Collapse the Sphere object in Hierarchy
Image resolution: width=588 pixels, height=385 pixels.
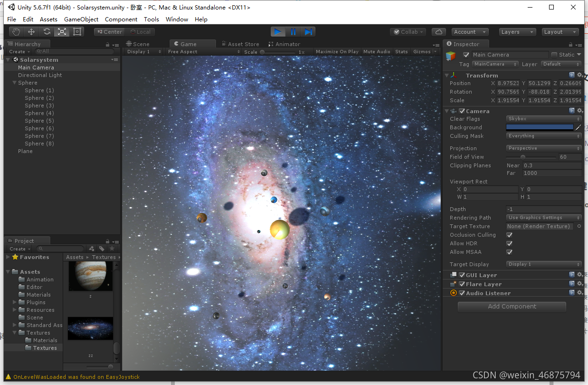click(15, 83)
